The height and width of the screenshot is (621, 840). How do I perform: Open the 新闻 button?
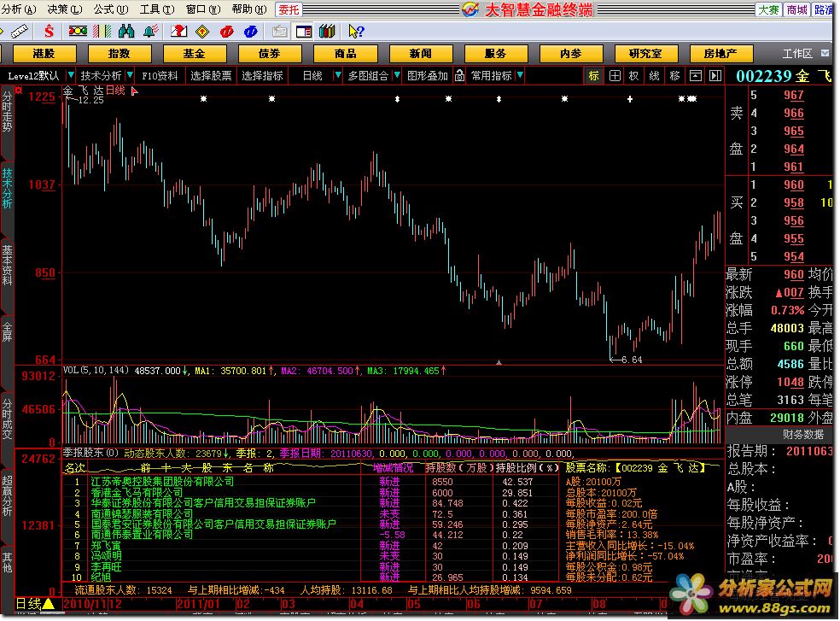point(421,53)
